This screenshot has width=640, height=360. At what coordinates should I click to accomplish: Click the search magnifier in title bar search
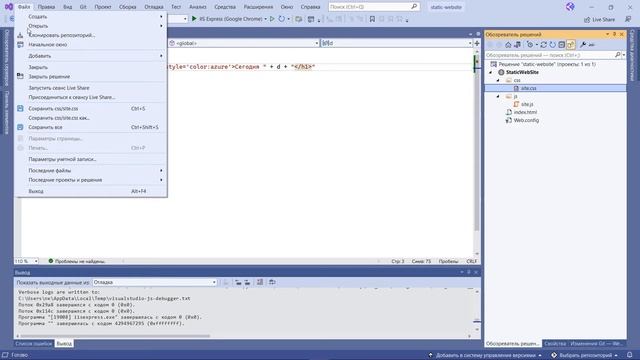coord(414,7)
